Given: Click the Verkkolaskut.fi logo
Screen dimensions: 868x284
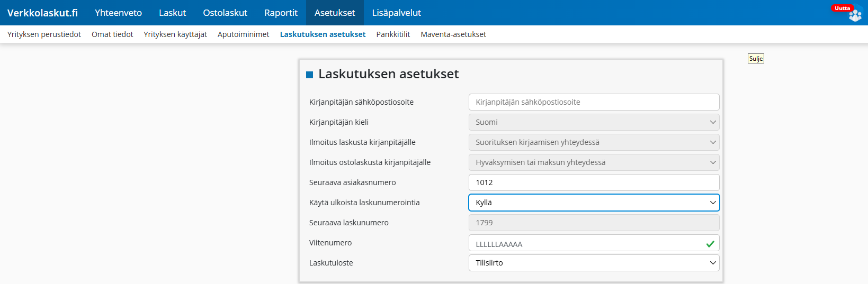Looking at the screenshot, I should click(42, 13).
